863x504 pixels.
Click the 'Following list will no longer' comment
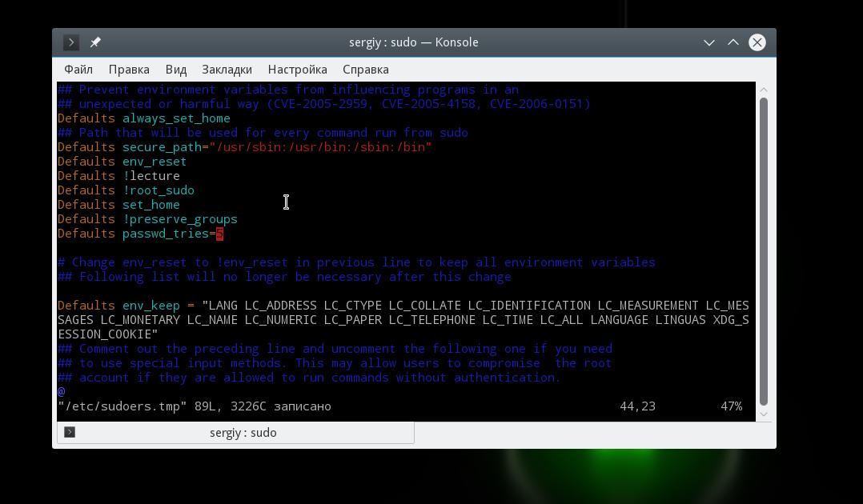point(284,277)
